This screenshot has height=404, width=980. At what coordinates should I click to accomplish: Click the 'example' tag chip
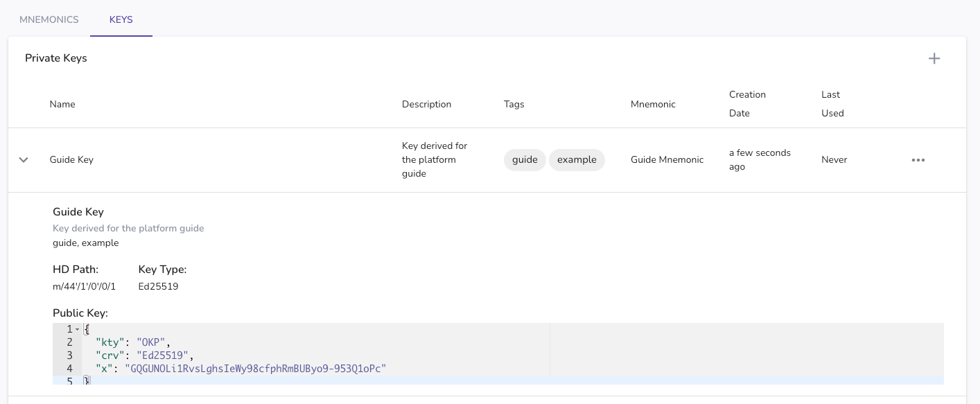(x=577, y=160)
